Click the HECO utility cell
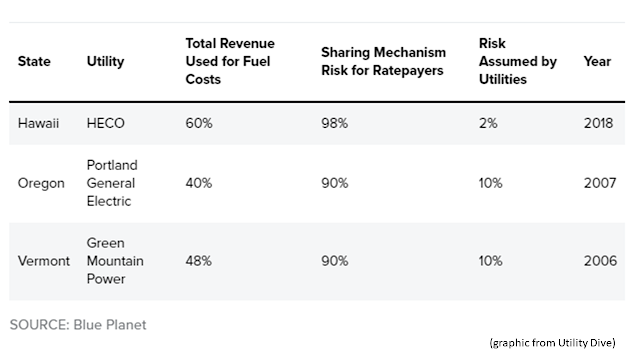The image size is (640, 360). pos(105,123)
